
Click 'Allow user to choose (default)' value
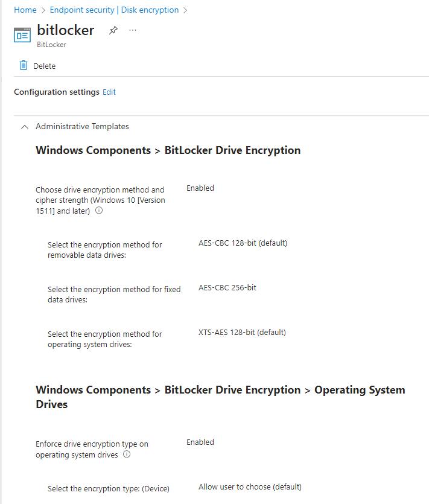(x=250, y=487)
